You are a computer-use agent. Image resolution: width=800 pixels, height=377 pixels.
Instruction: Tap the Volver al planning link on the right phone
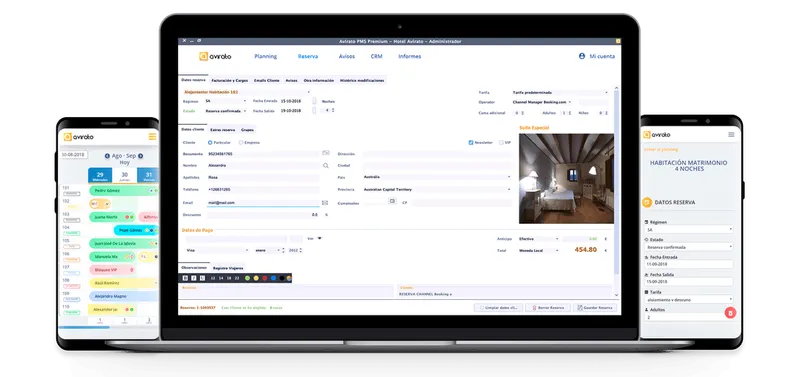(661, 149)
